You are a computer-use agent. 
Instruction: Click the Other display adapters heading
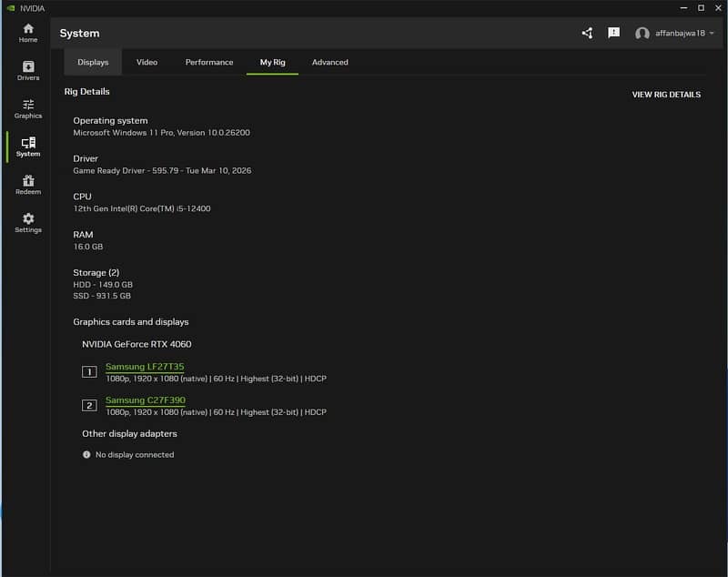click(x=129, y=433)
